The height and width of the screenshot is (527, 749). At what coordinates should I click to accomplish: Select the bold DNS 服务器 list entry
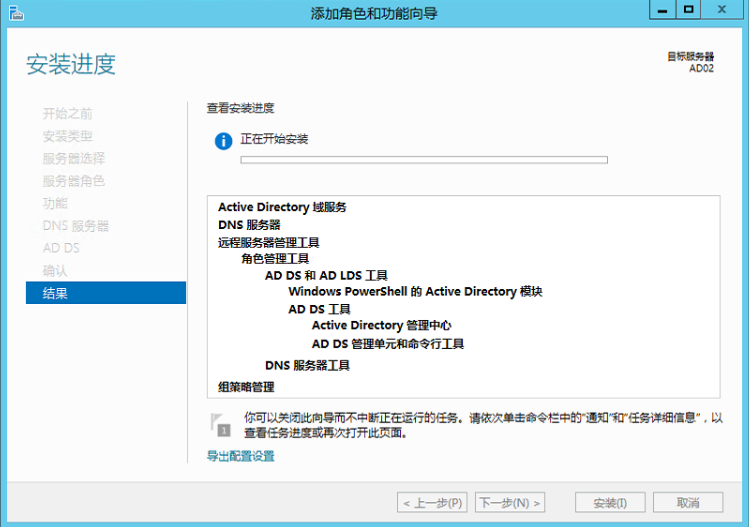[x=249, y=225]
